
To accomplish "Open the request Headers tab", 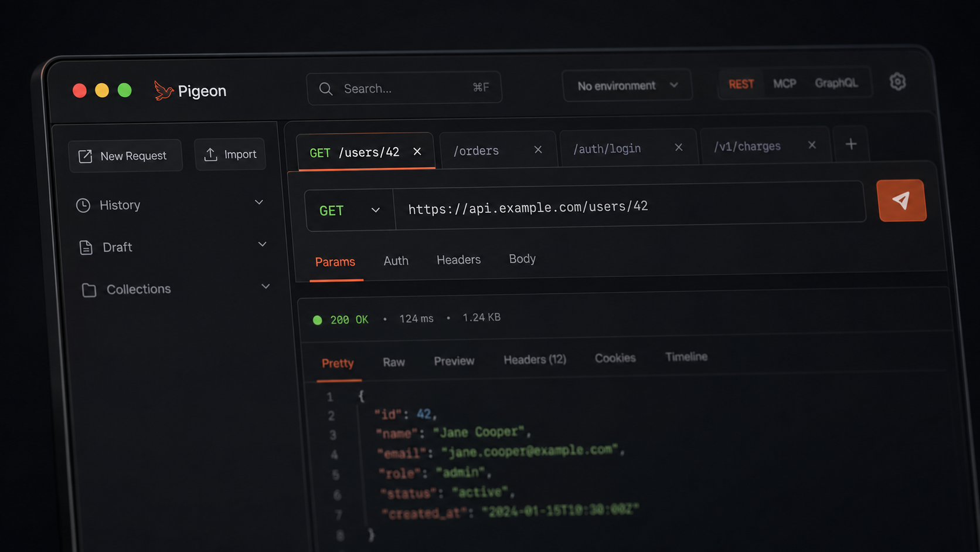I will tap(459, 260).
